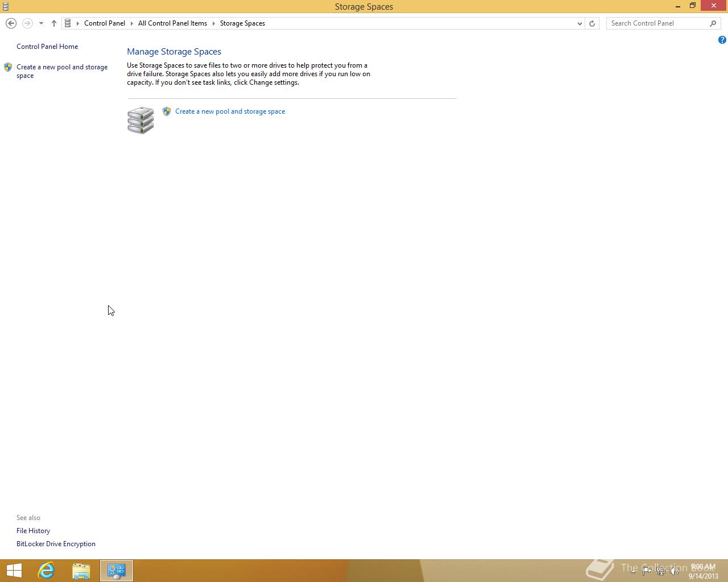Open the address bar history dropdown
Image resolution: width=728 pixels, height=582 pixels.
click(580, 23)
